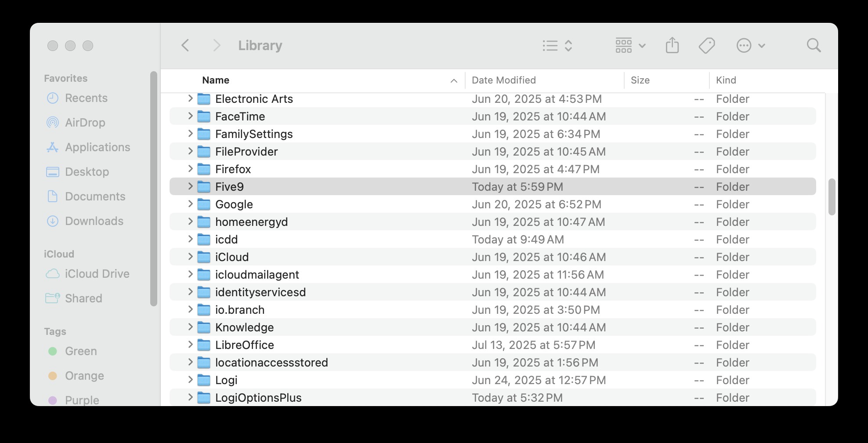Expand the Google folder disclosure arrow
Image resolution: width=868 pixels, height=443 pixels.
190,204
